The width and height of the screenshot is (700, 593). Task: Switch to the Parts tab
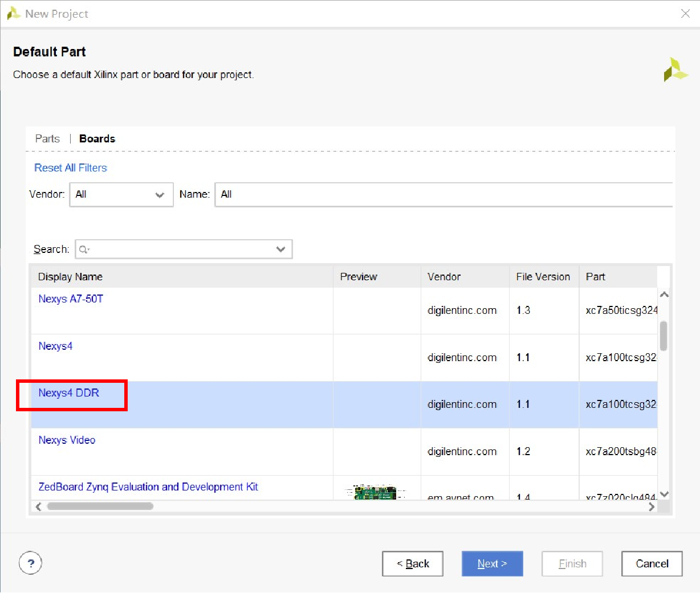(47, 138)
